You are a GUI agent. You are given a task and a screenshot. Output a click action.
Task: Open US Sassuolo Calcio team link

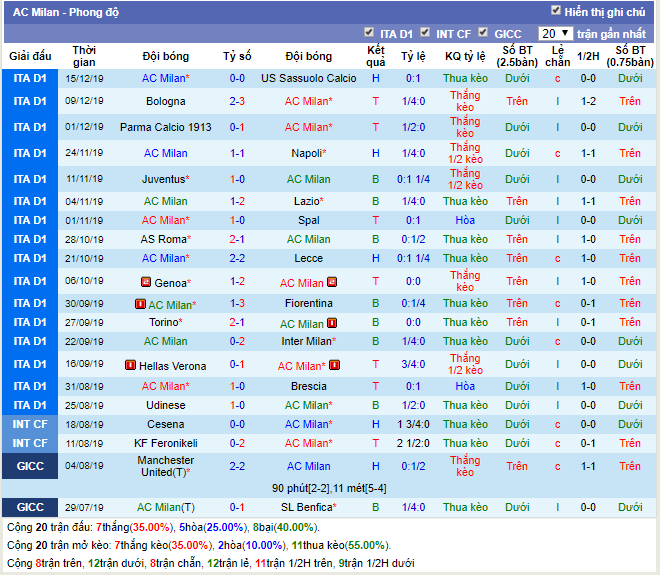click(309, 78)
